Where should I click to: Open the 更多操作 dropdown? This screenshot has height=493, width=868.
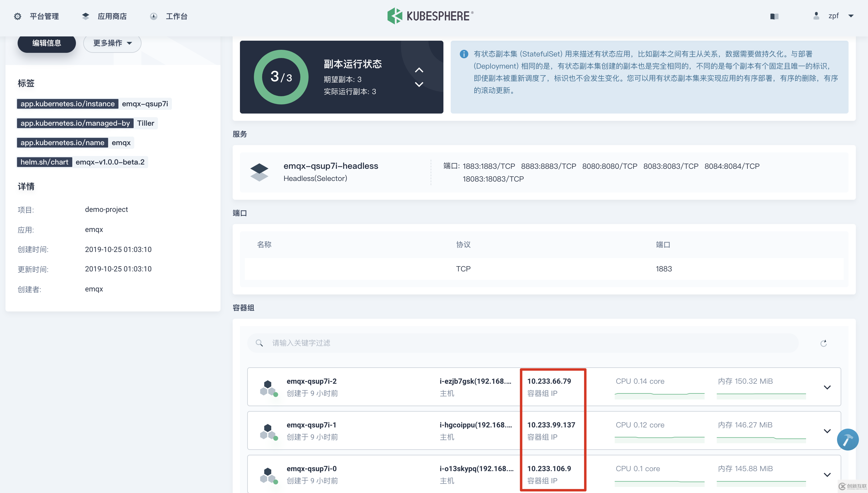(112, 43)
